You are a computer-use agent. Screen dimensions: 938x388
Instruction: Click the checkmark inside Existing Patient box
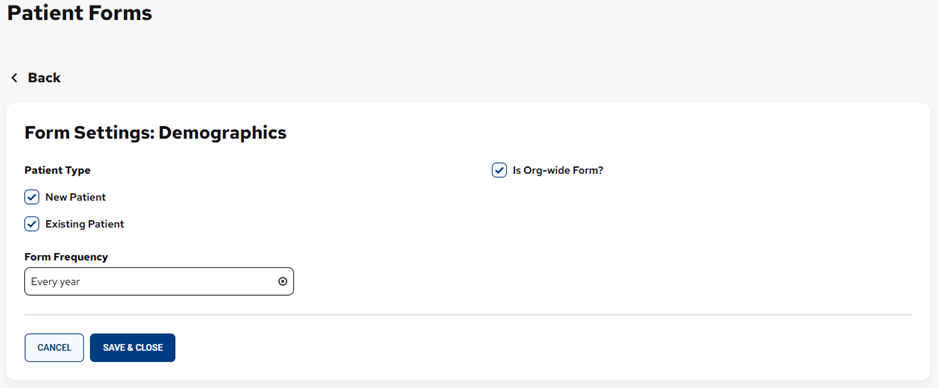(32, 224)
